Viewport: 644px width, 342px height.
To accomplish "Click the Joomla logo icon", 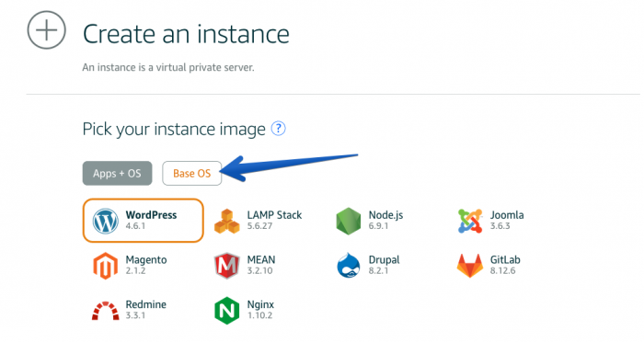I will coord(470,221).
